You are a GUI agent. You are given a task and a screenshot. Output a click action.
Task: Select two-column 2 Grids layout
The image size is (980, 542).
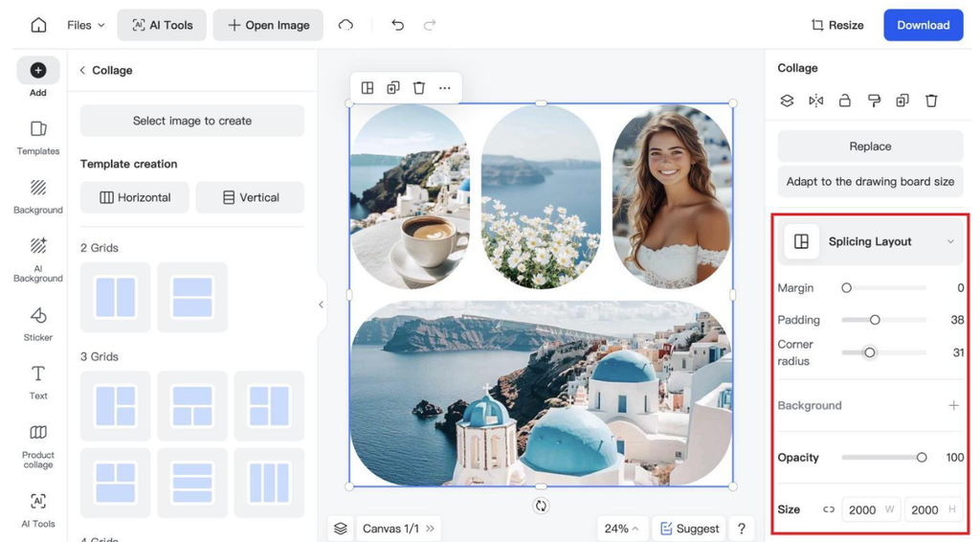pyautogui.click(x=116, y=297)
